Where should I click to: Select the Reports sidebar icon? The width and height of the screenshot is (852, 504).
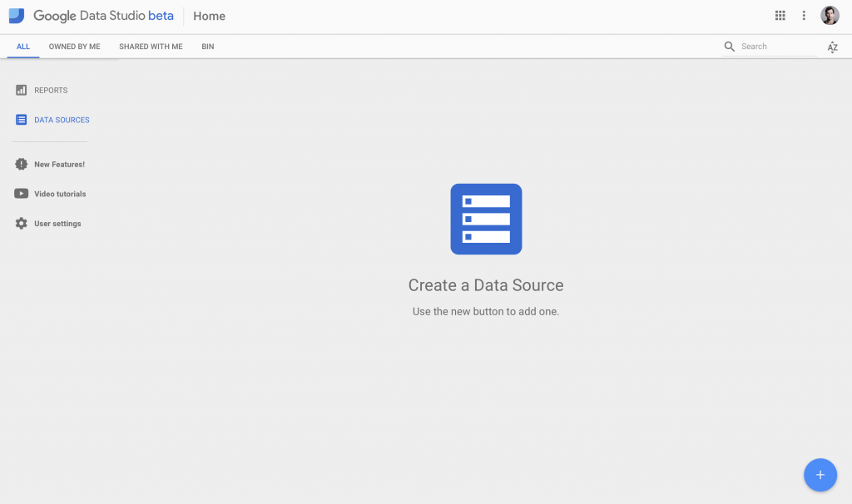[x=21, y=90]
